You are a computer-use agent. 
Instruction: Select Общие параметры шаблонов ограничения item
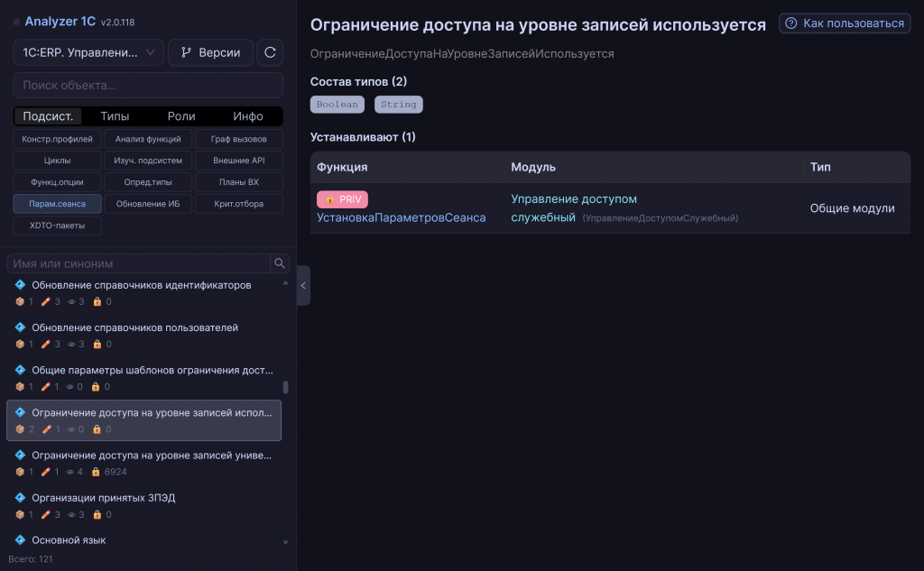tap(143, 378)
